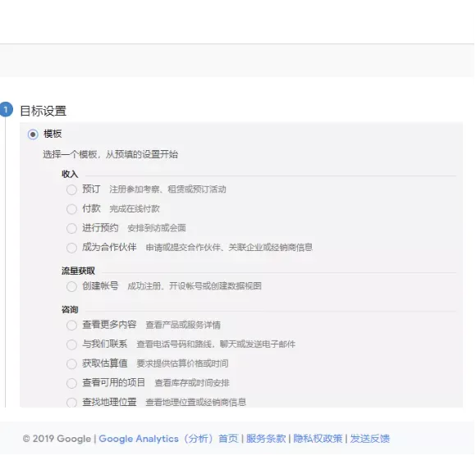Pick the 与我们联系 radio option

pyautogui.click(x=71, y=345)
